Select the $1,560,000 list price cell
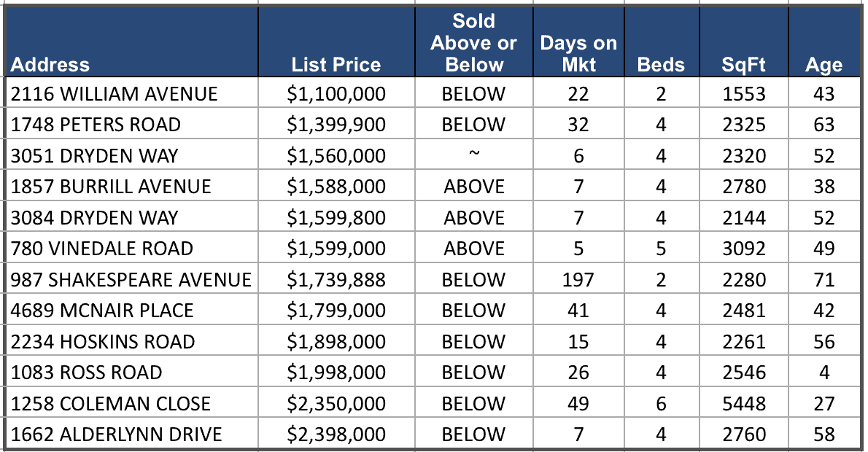868x452 pixels. coord(336,156)
